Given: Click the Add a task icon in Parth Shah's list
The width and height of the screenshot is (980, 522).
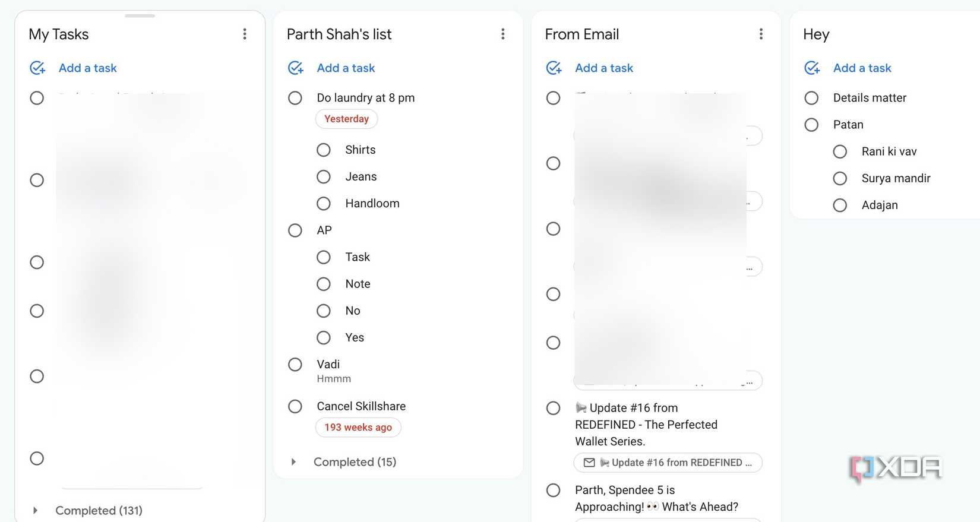Looking at the screenshot, I should point(295,68).
